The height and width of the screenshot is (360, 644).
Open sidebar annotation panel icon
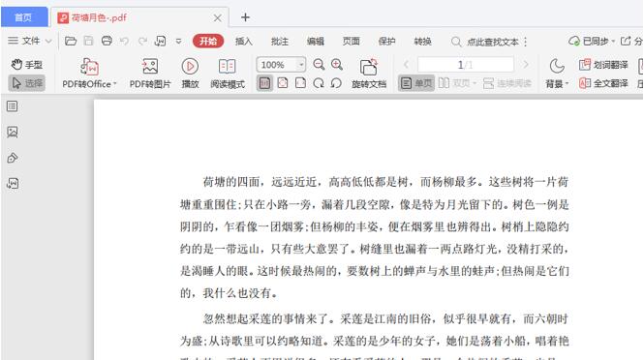pos(13,158)
